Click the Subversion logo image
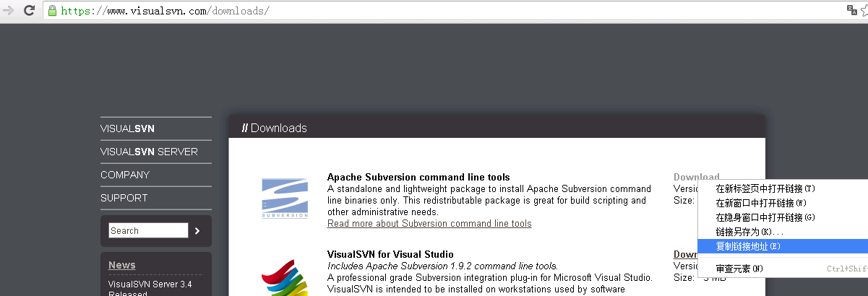 tap(285, 197)
